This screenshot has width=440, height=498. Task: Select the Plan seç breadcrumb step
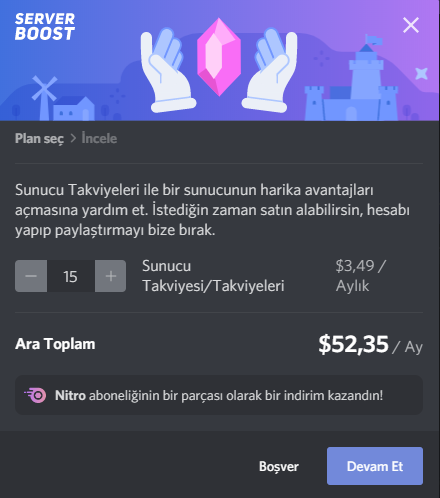39,138
